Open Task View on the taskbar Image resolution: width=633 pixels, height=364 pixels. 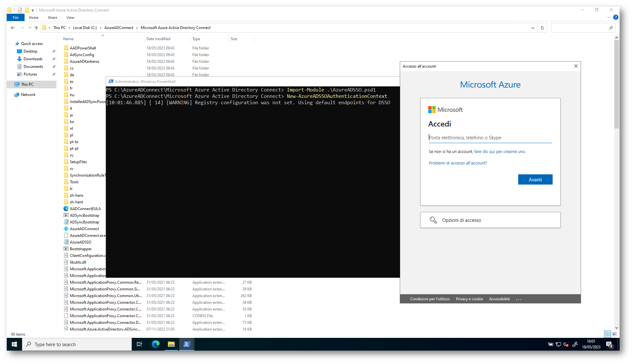(x=139, y=344)
